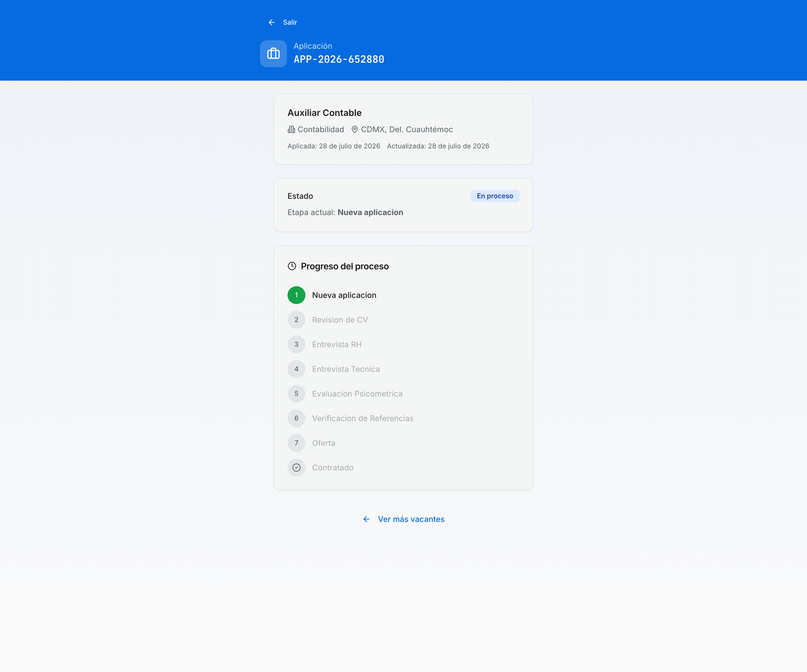Viewport: 807px width, 672px height.
Task: Click the Contabilidad department text
Action: click(x=321, y=129)
